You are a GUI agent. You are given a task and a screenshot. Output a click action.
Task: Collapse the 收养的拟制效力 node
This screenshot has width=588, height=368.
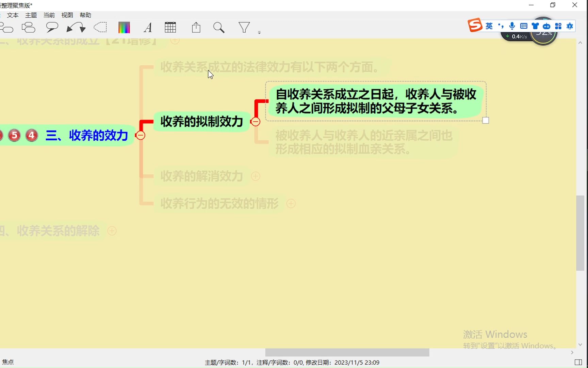point(256,122)
